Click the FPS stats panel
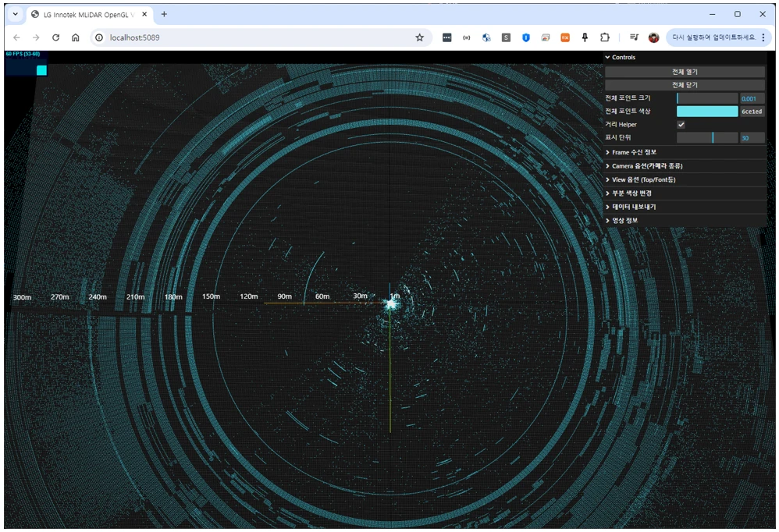 [x=26, y=63]
